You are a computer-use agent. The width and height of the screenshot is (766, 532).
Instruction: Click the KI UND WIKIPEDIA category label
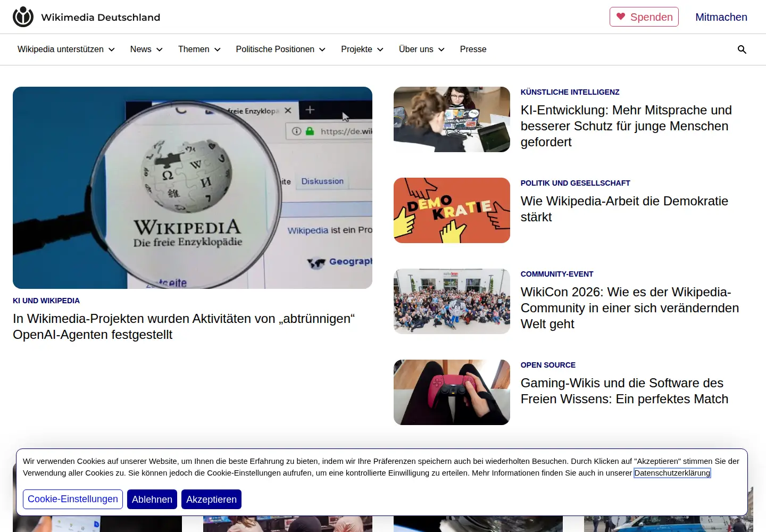pos(46,301)
